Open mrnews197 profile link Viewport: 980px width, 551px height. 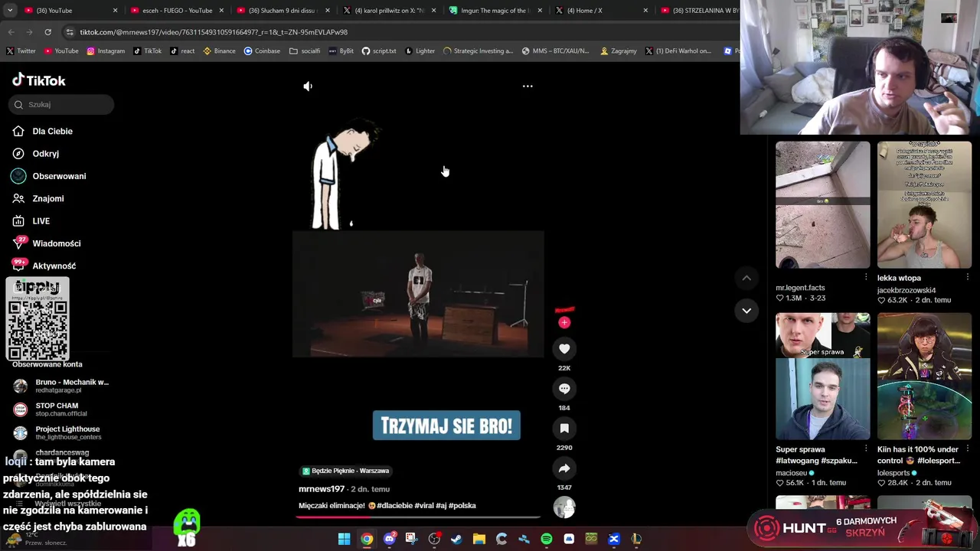[x=322, y=489]
